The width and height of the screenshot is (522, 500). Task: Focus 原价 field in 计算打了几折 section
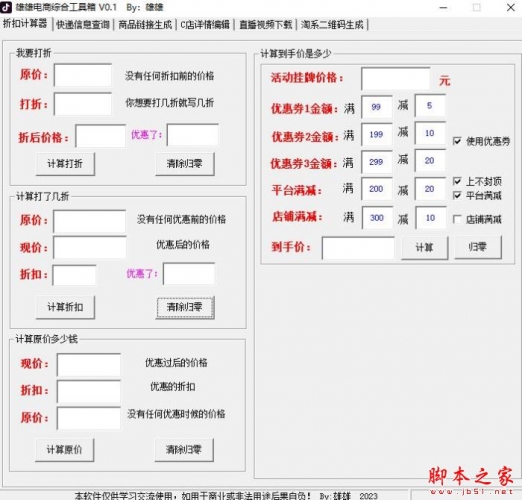pyautogui.click(x=90, y=221)
